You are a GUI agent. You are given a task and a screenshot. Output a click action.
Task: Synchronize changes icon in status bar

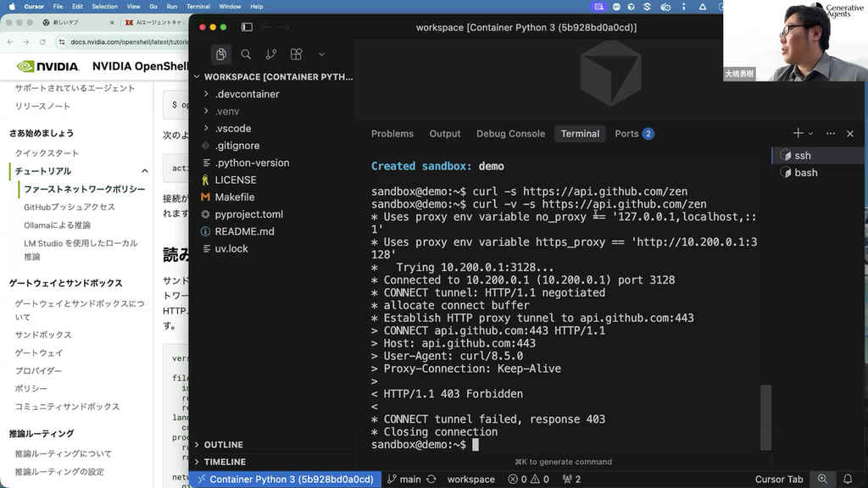(431, 480)
